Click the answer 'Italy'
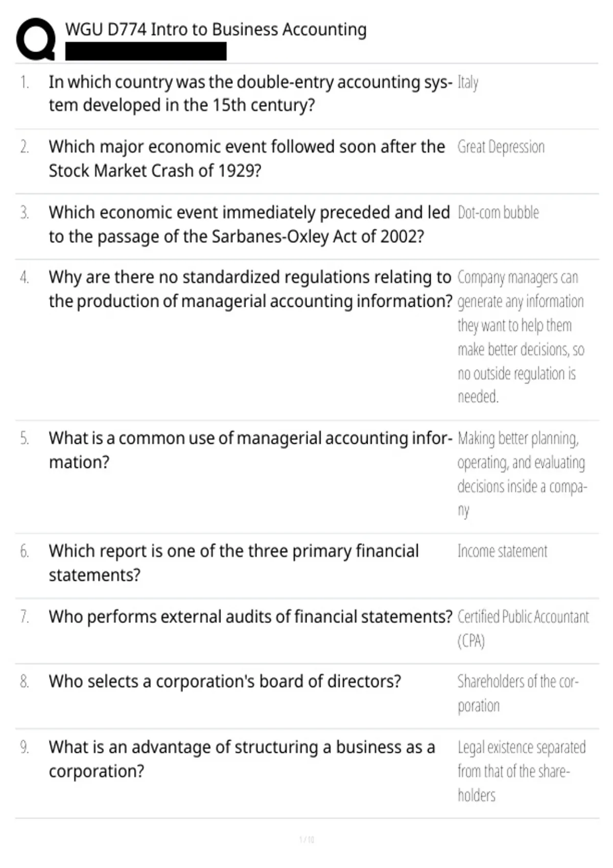 467,83
